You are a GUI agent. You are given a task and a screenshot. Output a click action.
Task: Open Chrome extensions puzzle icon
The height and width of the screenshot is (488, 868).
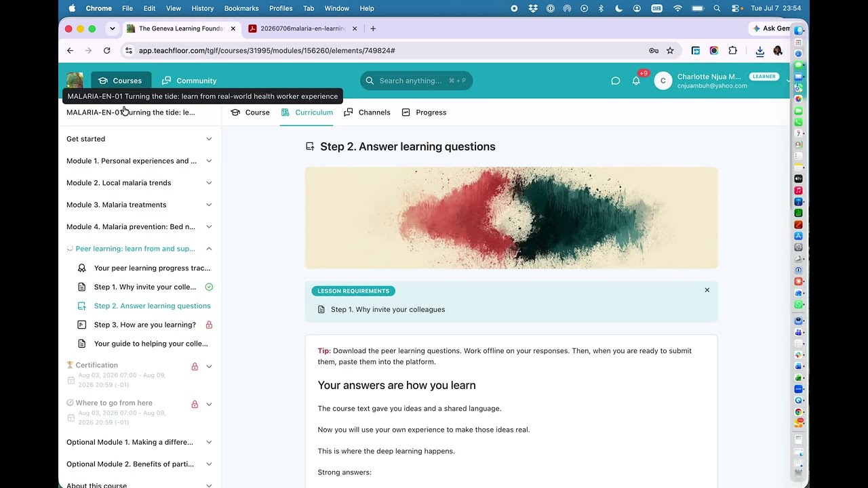tap(732, 50)
